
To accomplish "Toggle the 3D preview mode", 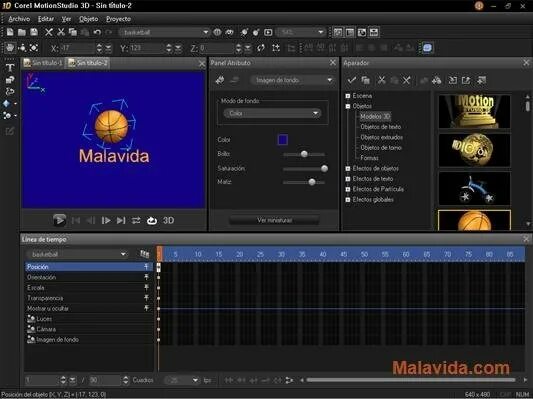I will 168,221.
